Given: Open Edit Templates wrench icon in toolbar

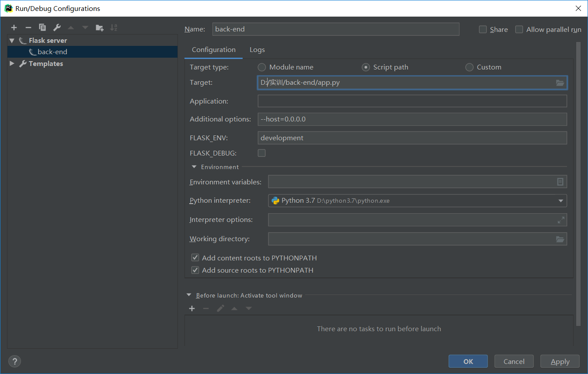Looking at the screenshot, I should click(x=57, y=28).
